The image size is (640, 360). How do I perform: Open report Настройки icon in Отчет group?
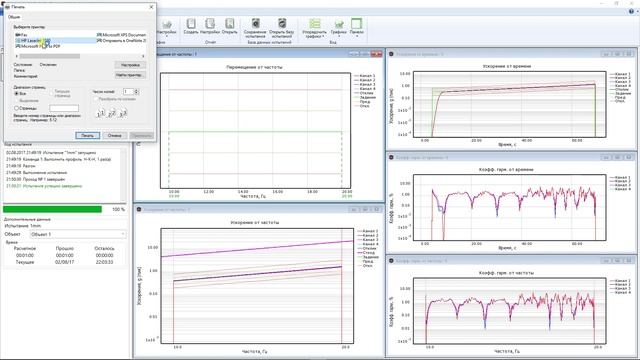(x=210, y=26)
